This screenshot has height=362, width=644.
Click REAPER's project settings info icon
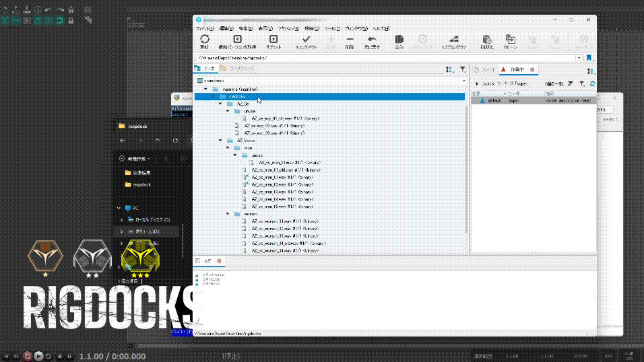click(x=38, y=9)
